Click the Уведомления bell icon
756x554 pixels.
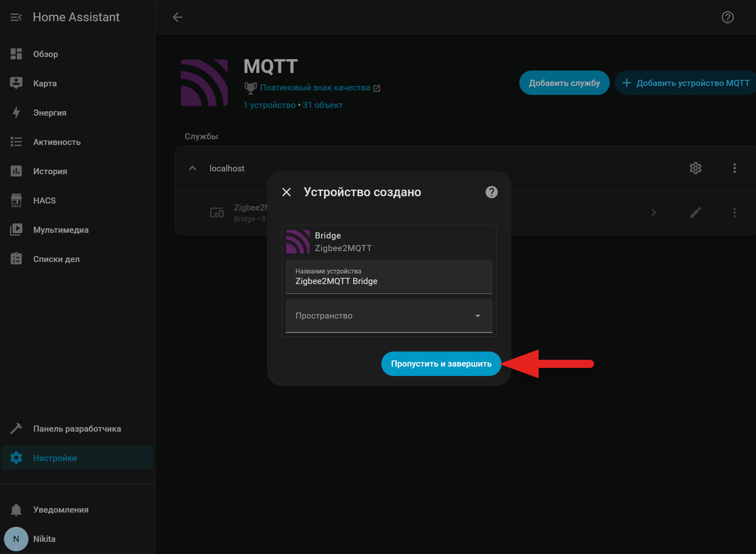16,510
